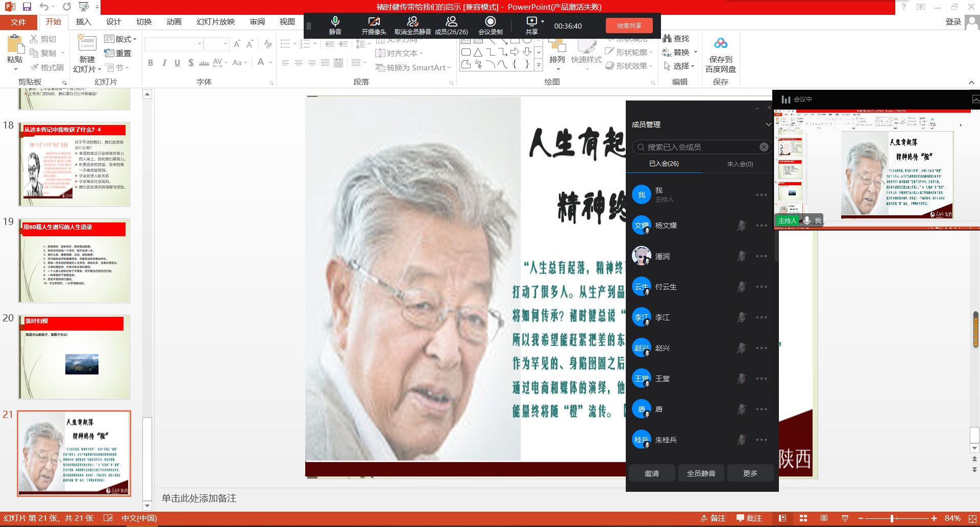Toggle microphone mute for 李江
The width and height of the screenshot is (980, 527).
point(741,317)
